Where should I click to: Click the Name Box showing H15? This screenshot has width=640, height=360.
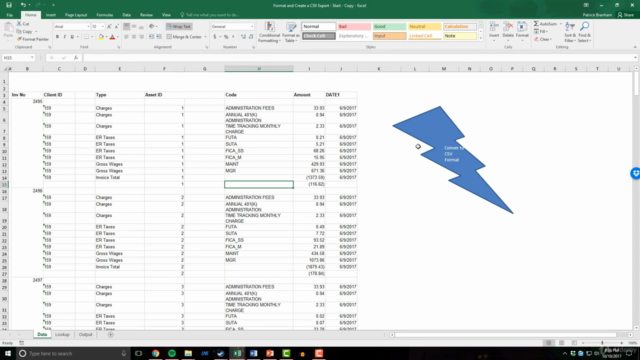tap(18, 58)
